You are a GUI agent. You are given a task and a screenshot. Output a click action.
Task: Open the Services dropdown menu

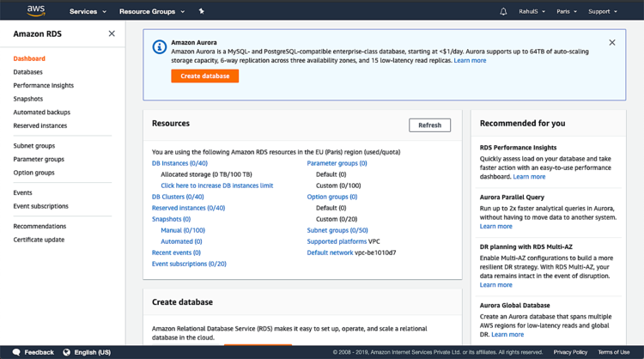(x=88, y=11)
